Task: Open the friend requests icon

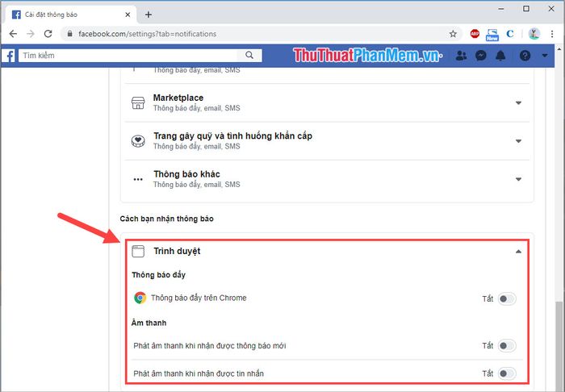Action: [x=461, y=56]
